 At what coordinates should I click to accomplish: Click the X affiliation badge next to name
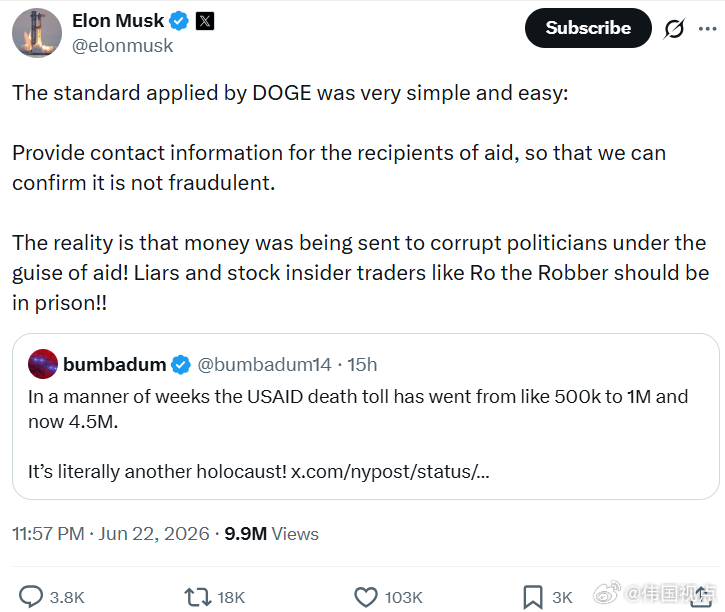coord(204,21)
